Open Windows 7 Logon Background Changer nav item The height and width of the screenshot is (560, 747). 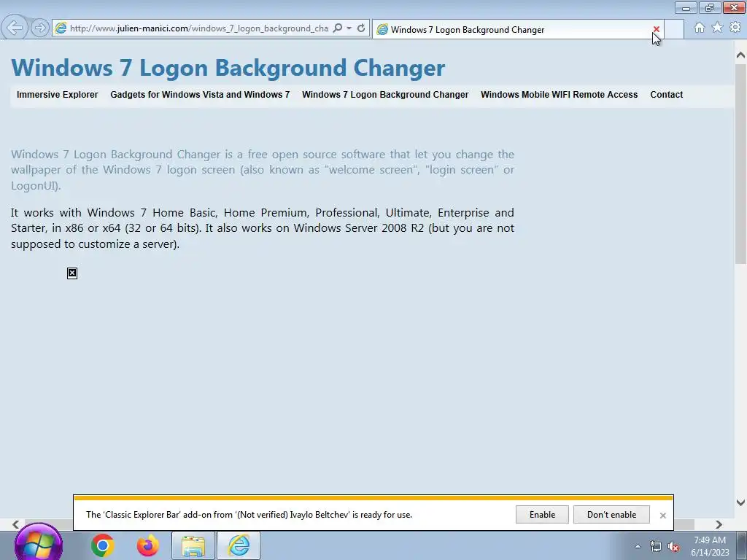click(385, 95)
